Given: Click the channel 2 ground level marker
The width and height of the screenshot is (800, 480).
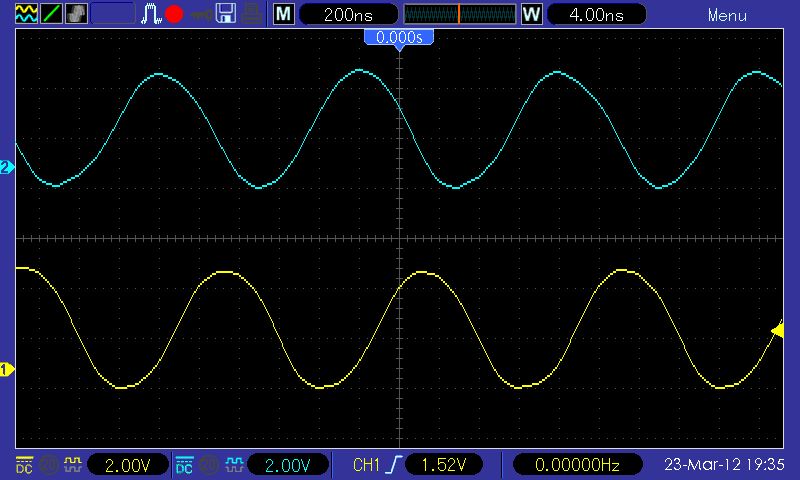Looking at the screenshot, I should (7, 167).
